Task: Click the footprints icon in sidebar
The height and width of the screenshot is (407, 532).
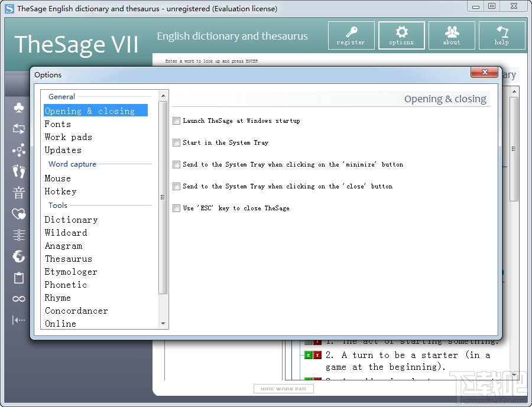Action: pyautogui.click(x=18, y=171)
